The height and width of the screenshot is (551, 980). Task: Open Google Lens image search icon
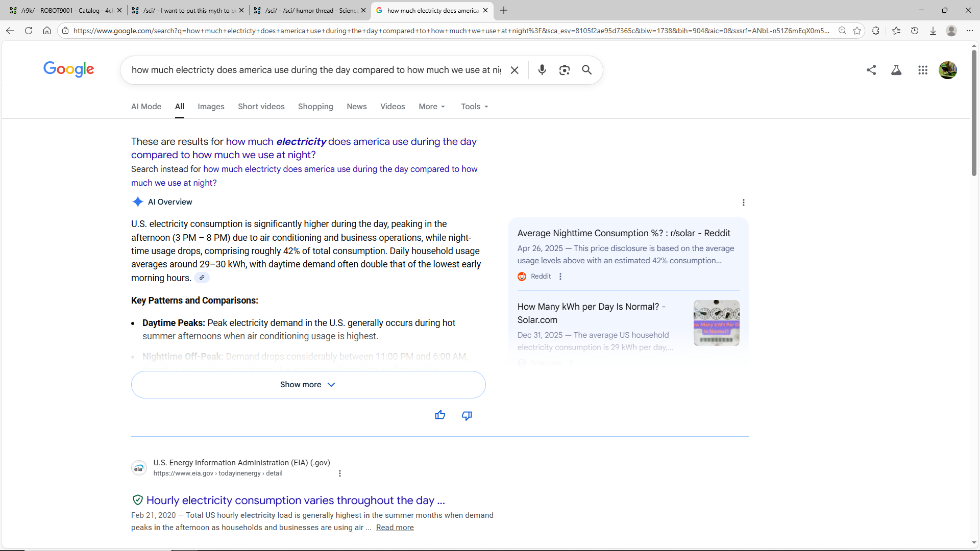point(564,70)
